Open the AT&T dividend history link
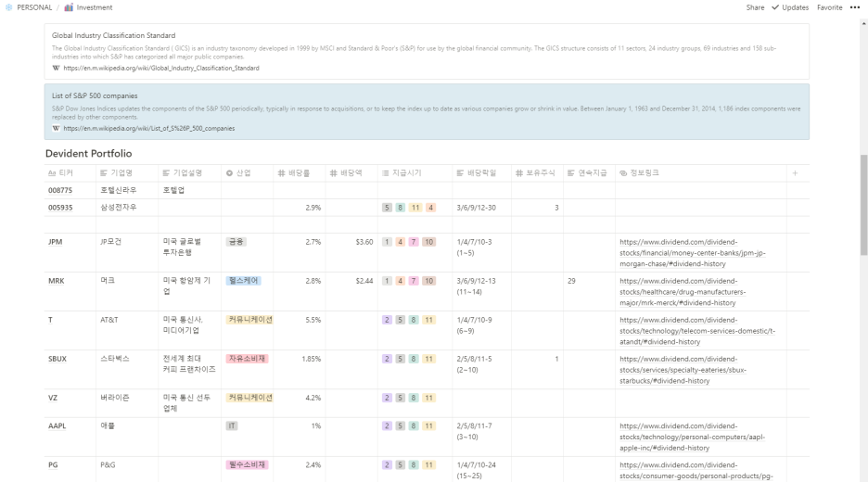The image size is (868, 482). pos(697,331)
